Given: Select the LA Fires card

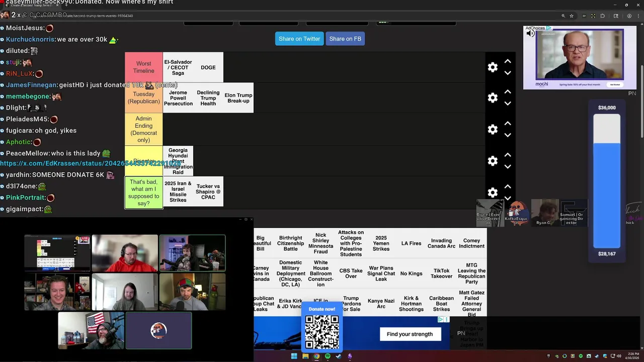Looking at the screenshot, I should coord(411,243).
